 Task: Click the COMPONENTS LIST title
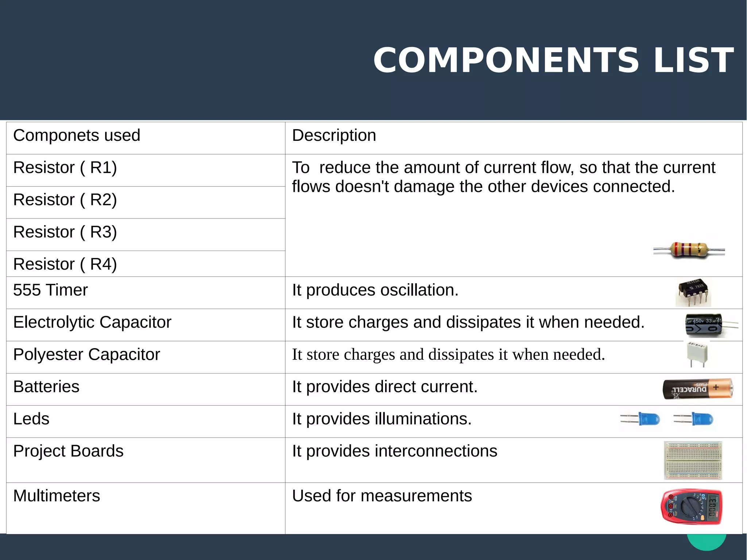coord(553,60)
